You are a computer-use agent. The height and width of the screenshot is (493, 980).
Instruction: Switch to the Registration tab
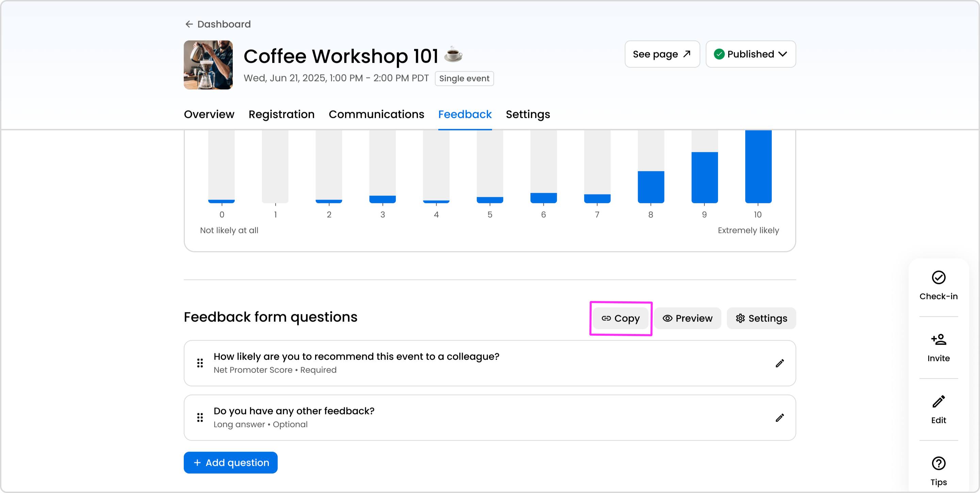click(281, 114)
